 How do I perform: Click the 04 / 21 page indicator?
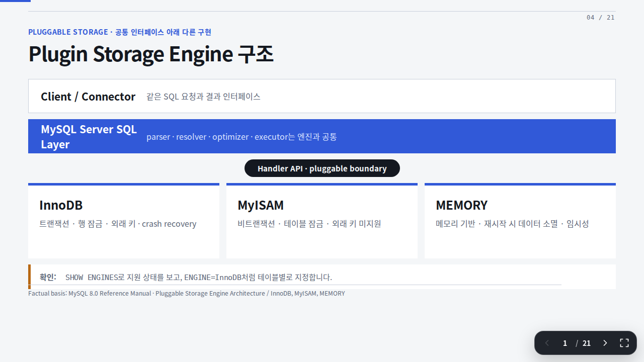click(600, 18)
